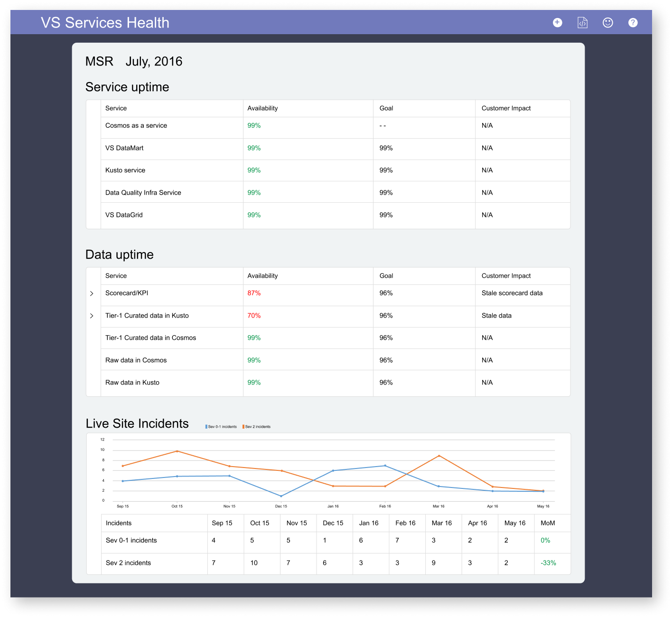The height and width of the screenshot is (618, 672).
Task: Click the MoM column header
Action: [x=548, y=523]
